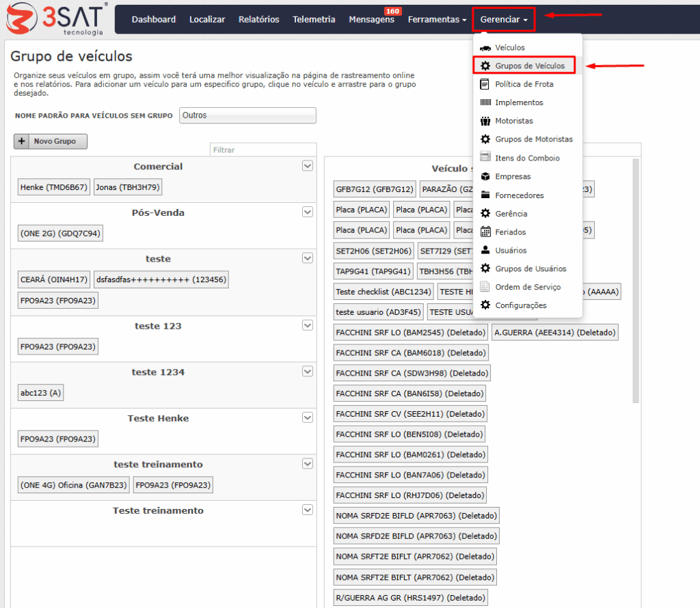
Task: Click the Filtrar input field
Action: [262, 150]
